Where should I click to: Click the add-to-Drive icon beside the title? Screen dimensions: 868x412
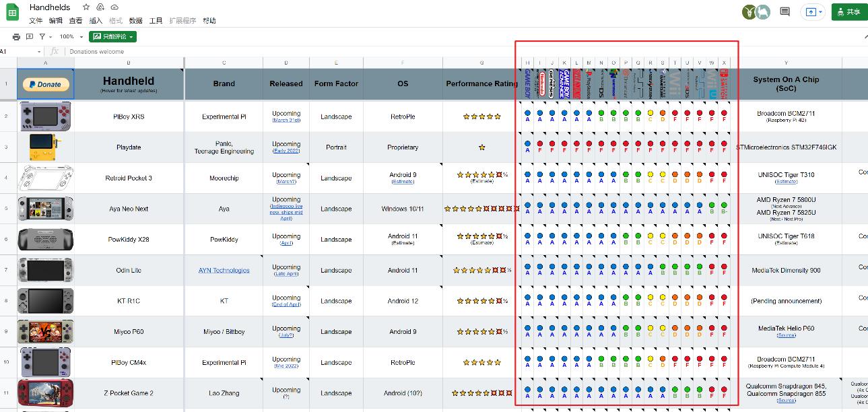100,7
